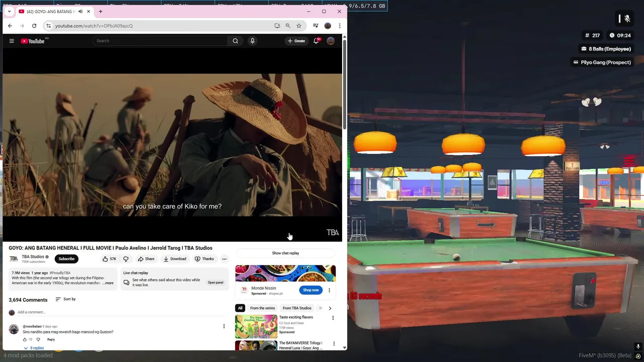Open Taste exciting flavors thumbnail
Viewport: 644px width, 362px height.
[x=256, y=326]
